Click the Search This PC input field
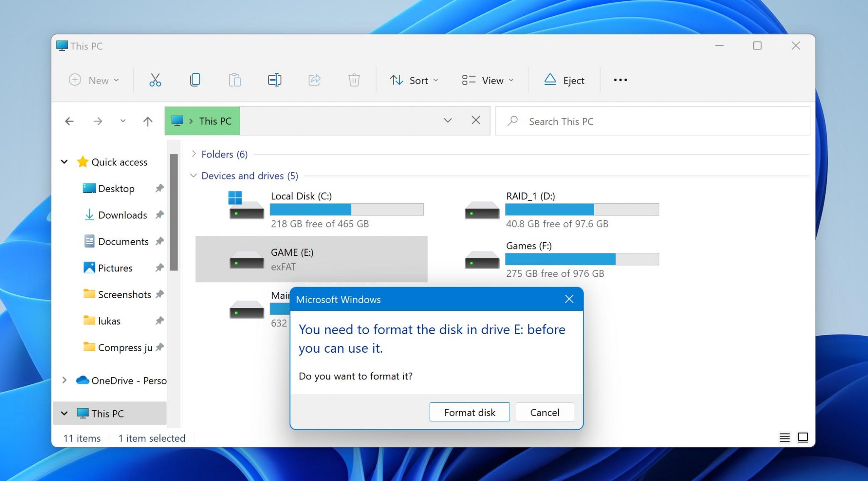 (652, 121)
